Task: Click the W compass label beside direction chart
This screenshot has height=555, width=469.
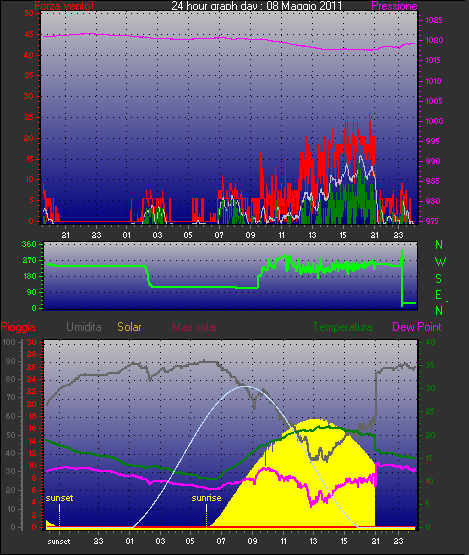Action: (440, 262)
